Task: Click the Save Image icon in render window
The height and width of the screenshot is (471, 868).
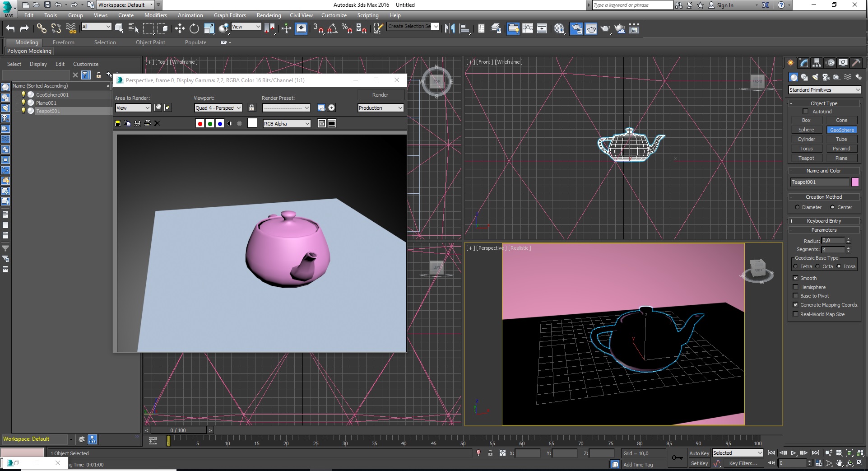Action: tap(118, 123)
